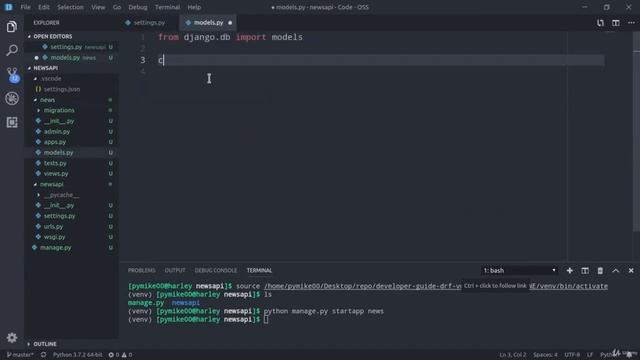The image size is (640, 360).
Task: Open the Help menu
Action: 194,7
